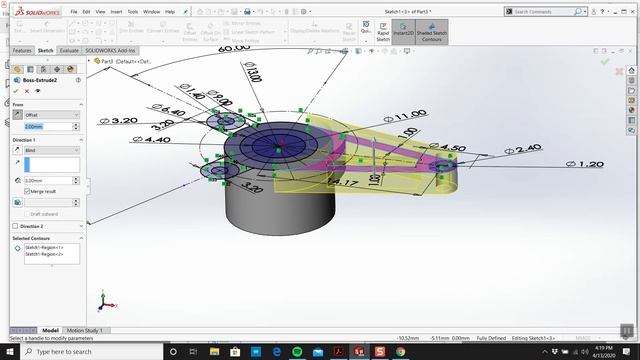Open the Design Library icon in task pane
This screenshot has height=360, width=640.
point(631,80)
